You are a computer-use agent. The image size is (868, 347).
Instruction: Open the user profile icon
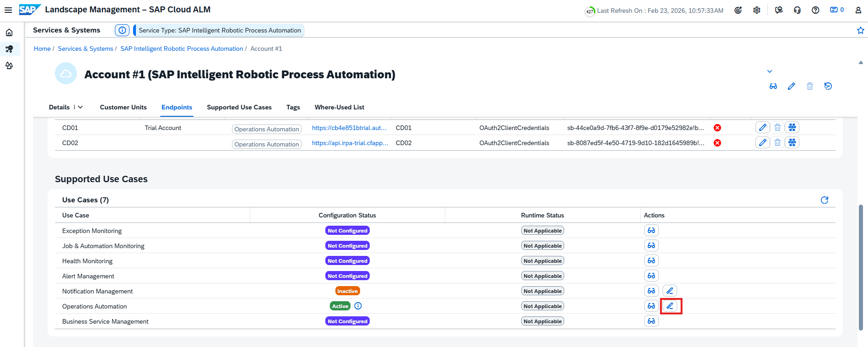pos(858,10)
